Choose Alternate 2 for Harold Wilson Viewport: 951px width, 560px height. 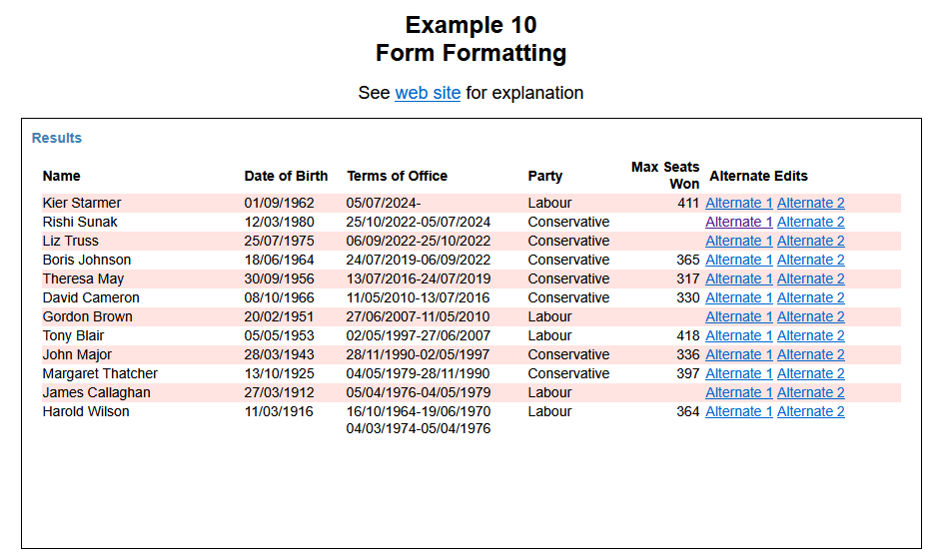tap(810, 411)
